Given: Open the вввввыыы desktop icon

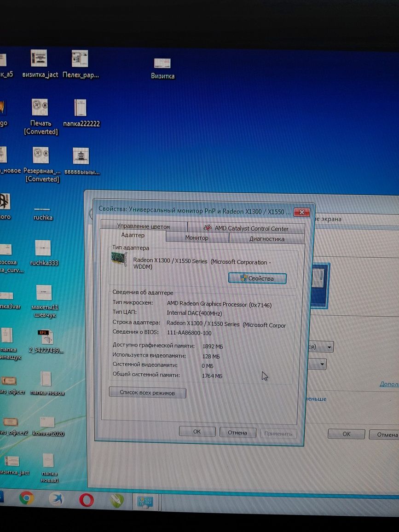Looking at the screenshot, I should [x=81, y=161].
